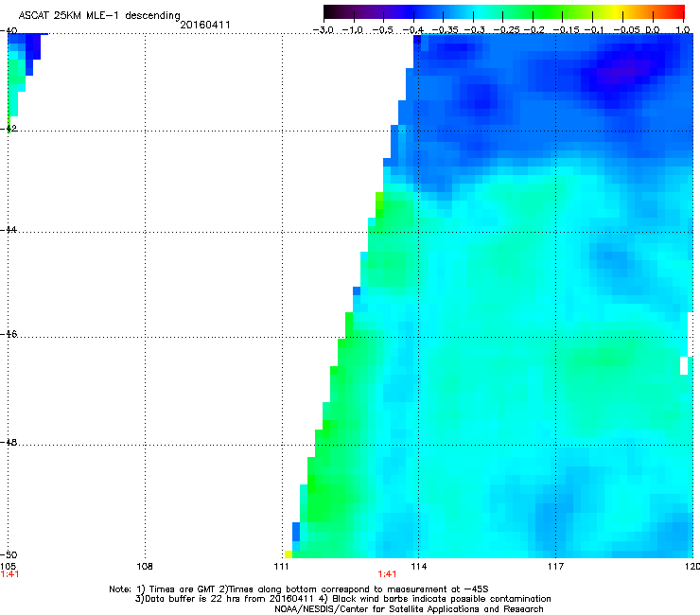Click the 105 longitude axis label
The width and height of the screenshot is (700, 615).
8,567
